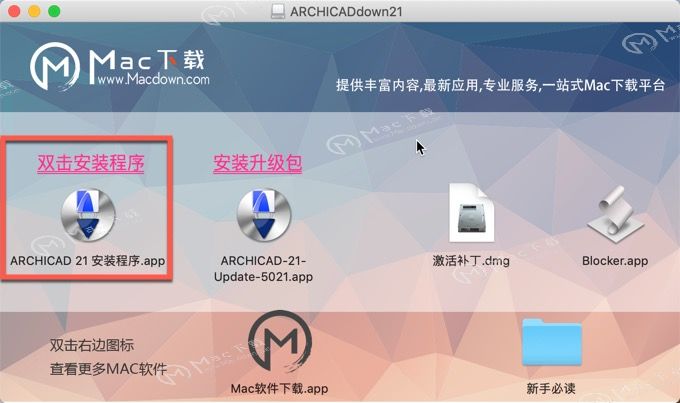This screenshot has width=680, height=403.
Task: Zoom the window with the green button
Action: [54, 11]
